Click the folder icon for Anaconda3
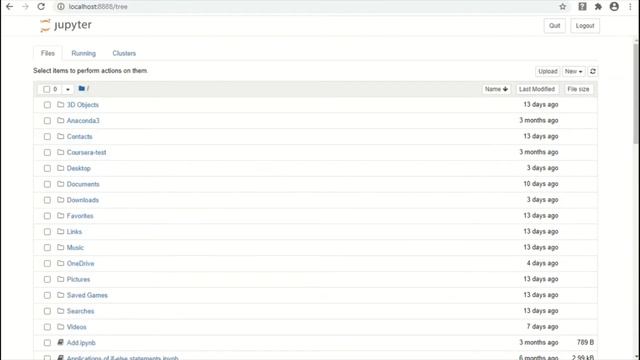 pyautogui.click(x=60, y=120)
